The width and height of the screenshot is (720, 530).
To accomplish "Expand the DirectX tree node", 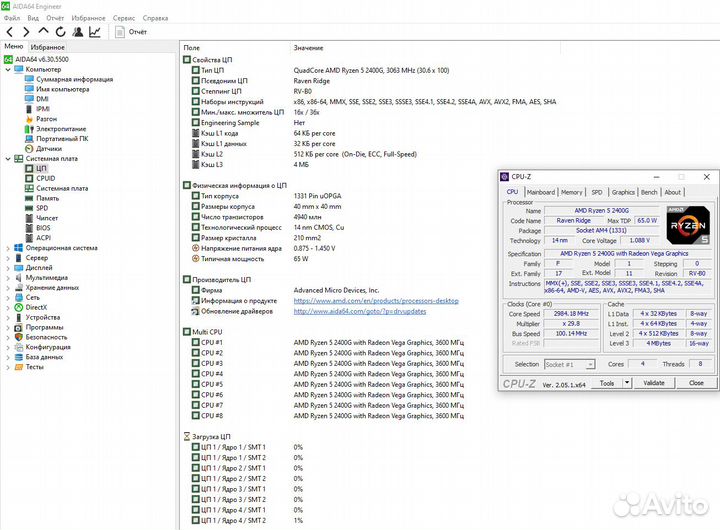I will click(x=8, y=308).
